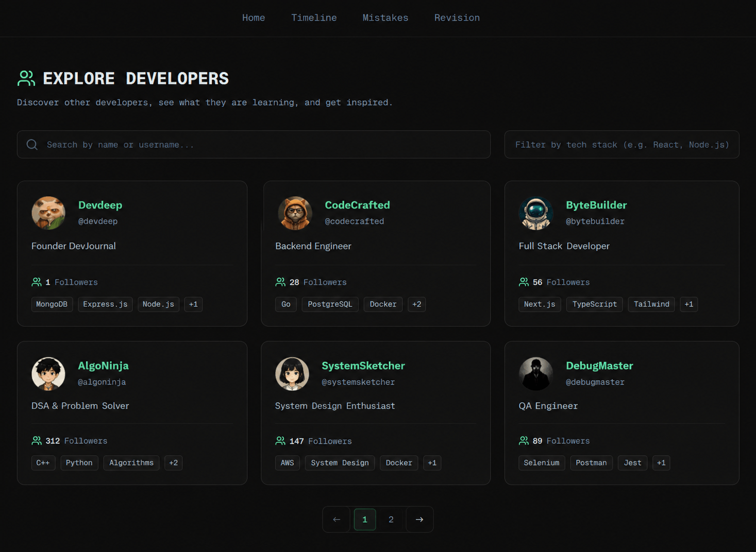The height and width of the screenshot is (552, 756).
Task: Click the Founder DevJournal description
Action: (x=74, y=246)
